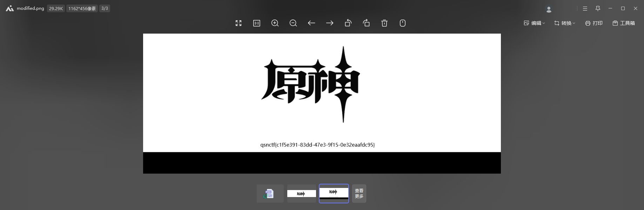Open the user account avatar
Screen dimensions: 644x210
click(x=549, y=9)
